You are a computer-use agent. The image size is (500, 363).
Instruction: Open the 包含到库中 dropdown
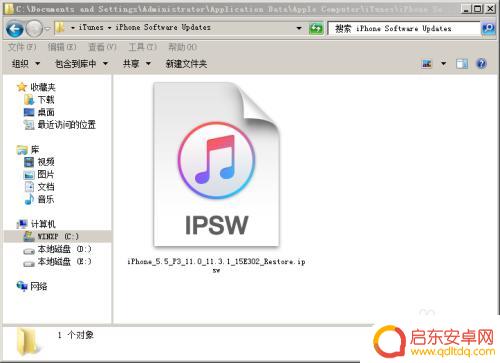(x=81, y=64)
